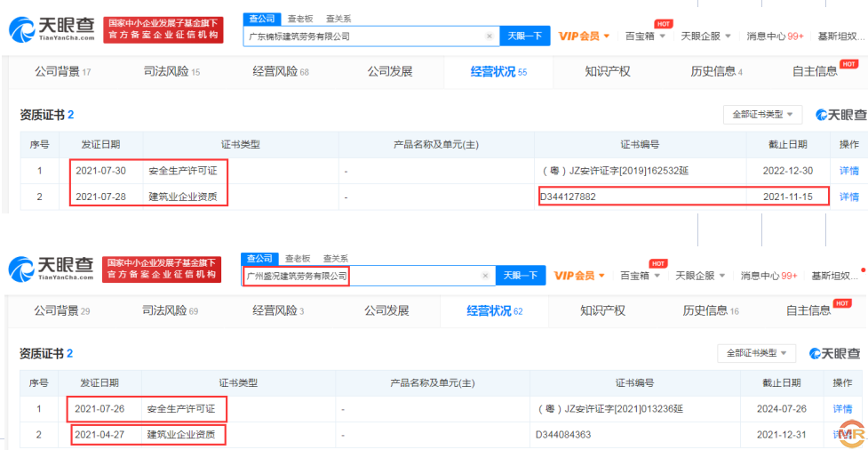Clear the 广州盛况建筑劳务有限公司 search box with X
This screenshot has height=450, width=868.
pyautogui.click(x=485, y=276)
